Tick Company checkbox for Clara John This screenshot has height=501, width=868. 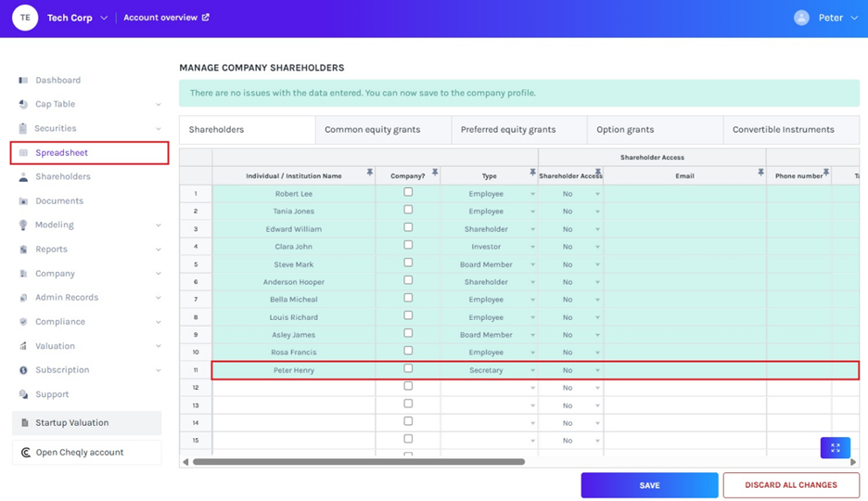(x=408, y=245)
